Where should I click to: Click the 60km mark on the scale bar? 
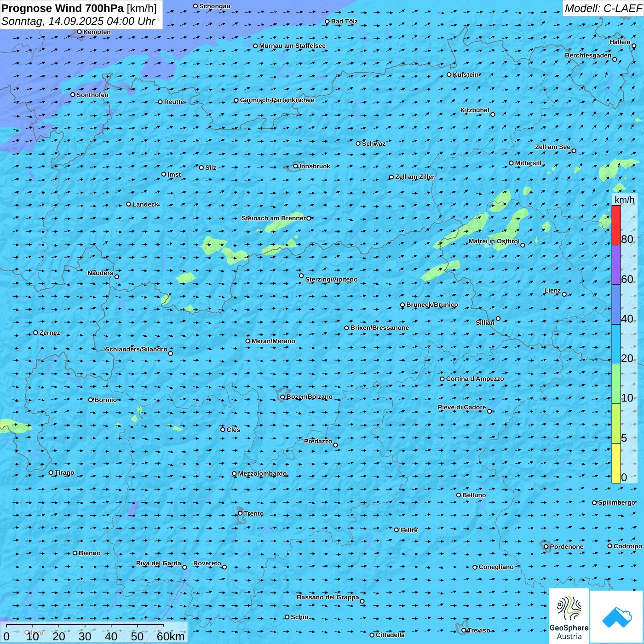(171, 636)
